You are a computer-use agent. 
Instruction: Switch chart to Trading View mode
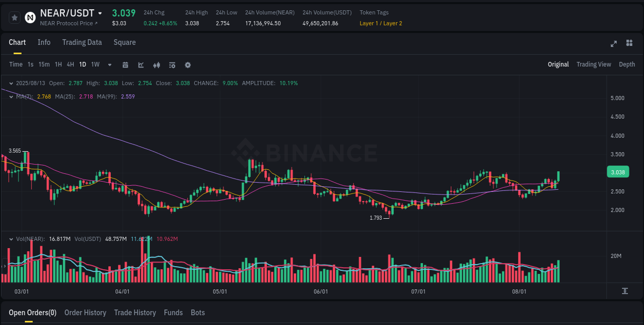coord(594,64)
